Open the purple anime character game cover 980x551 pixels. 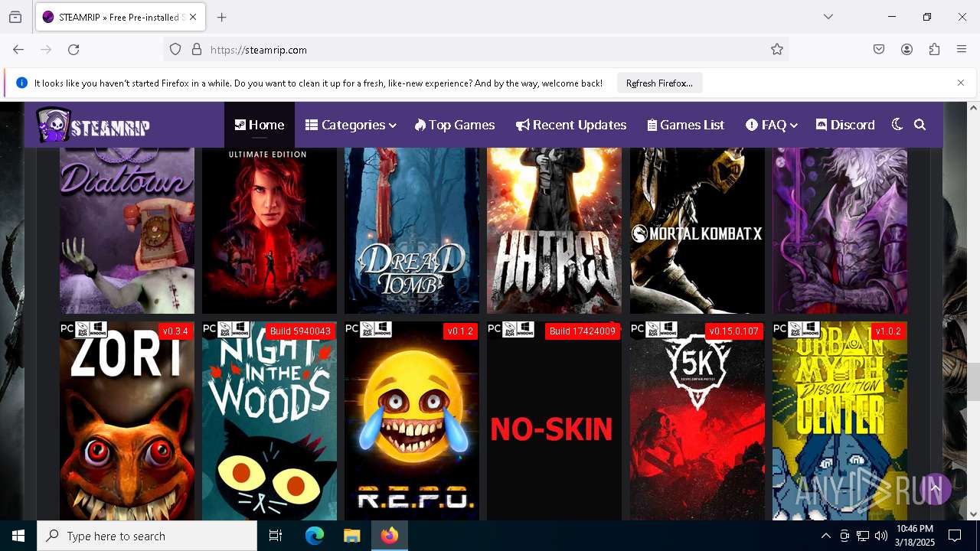click(x=840, y=230)
